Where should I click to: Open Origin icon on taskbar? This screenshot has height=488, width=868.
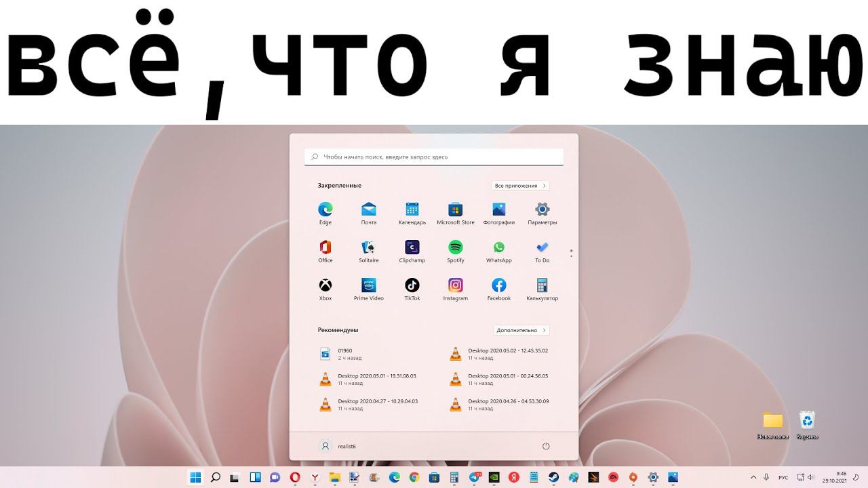coord(633,477)
